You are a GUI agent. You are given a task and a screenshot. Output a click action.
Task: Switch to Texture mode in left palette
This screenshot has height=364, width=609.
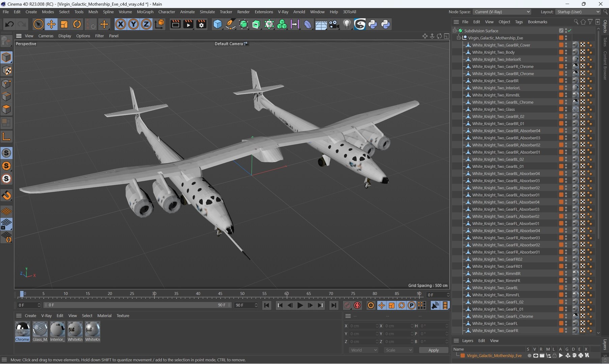pyautogui.click(x=6, y=70)
